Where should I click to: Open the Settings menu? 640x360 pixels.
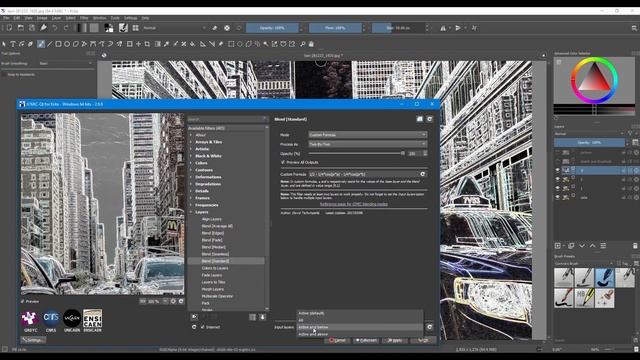tap(131, 18)
